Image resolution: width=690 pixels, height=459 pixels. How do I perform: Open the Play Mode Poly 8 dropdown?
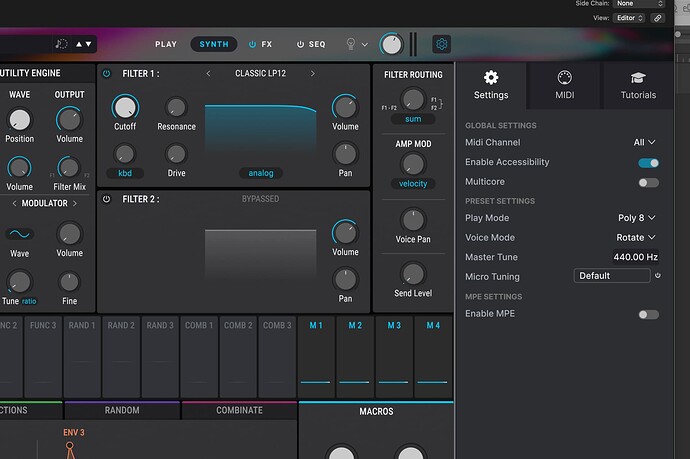(637, 218)
